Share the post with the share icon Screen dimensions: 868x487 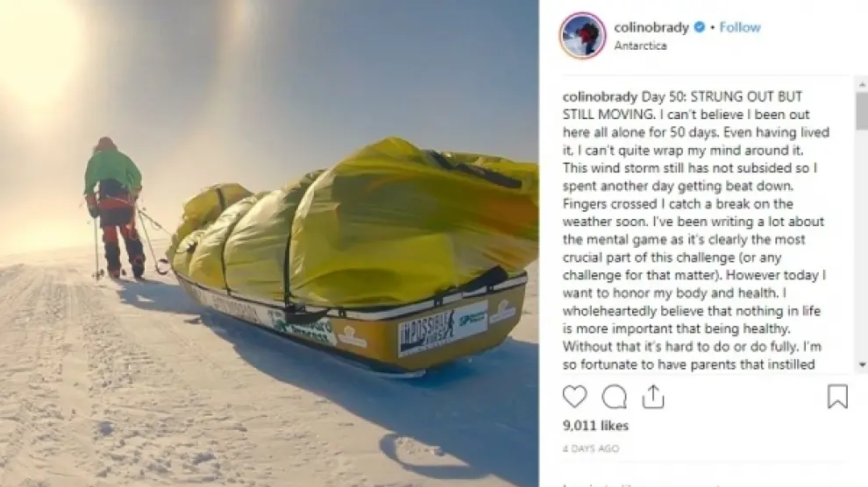[x=653, y=396]
